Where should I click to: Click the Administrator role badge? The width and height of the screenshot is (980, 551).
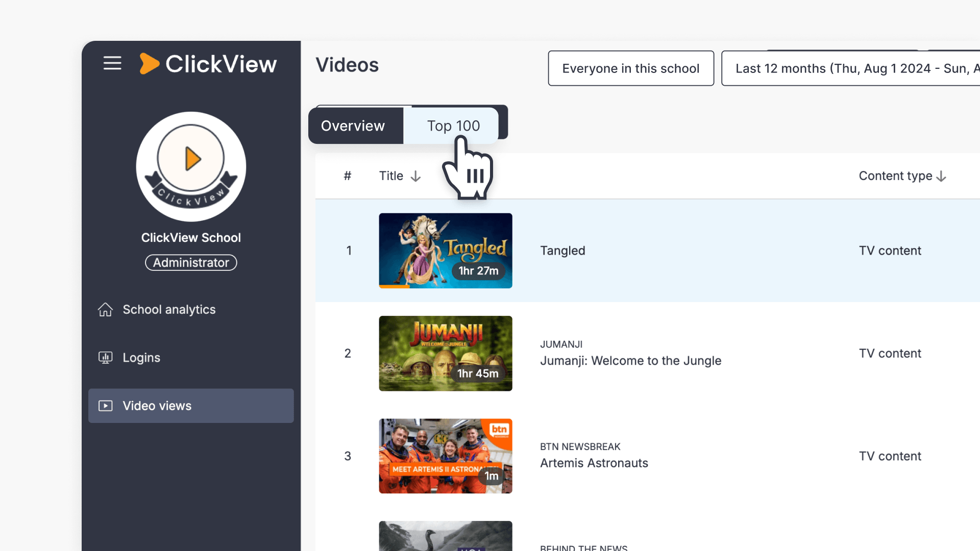[x=191, y=263]
